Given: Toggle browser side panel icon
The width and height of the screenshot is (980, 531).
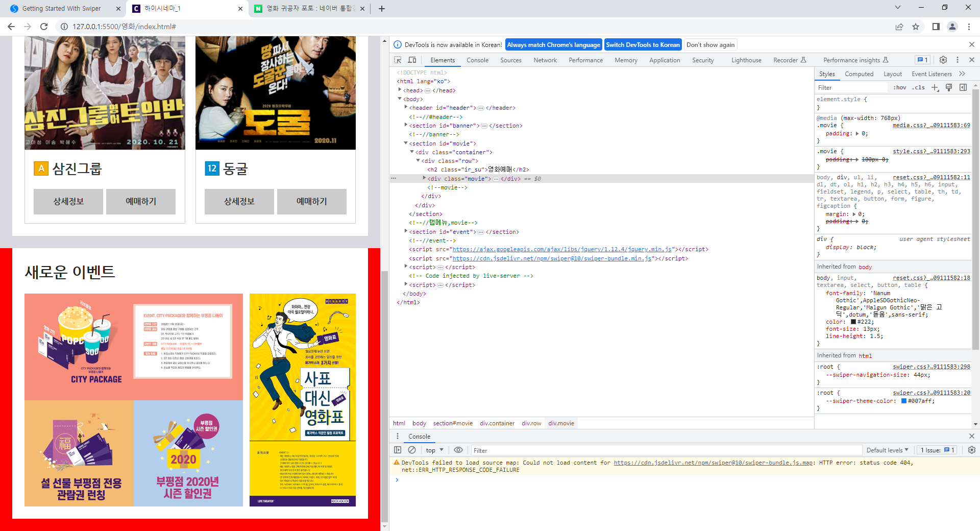Looking at the screenshot, I should [x=936, y=27].
